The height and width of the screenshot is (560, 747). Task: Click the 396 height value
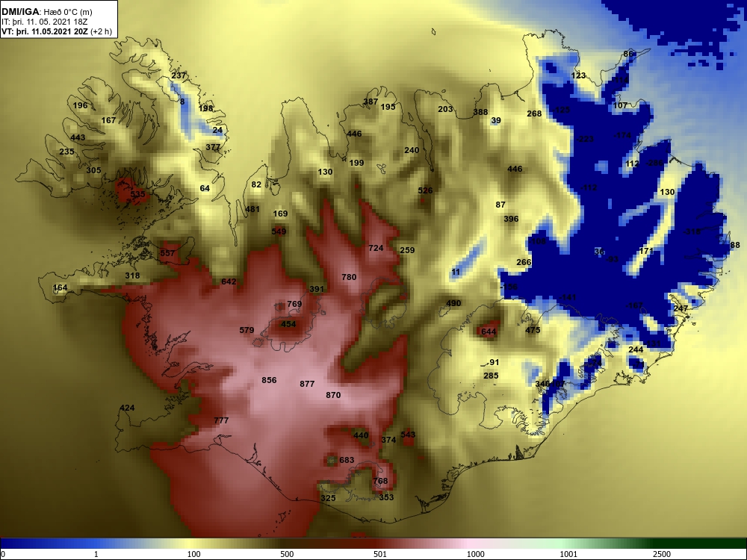click(511, 220)
